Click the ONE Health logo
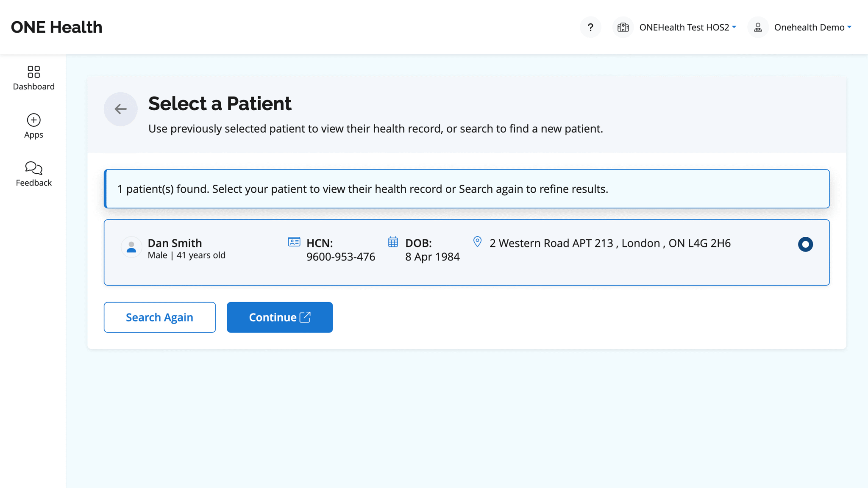This screenshot has width=868, height=488. click(56, 27)
